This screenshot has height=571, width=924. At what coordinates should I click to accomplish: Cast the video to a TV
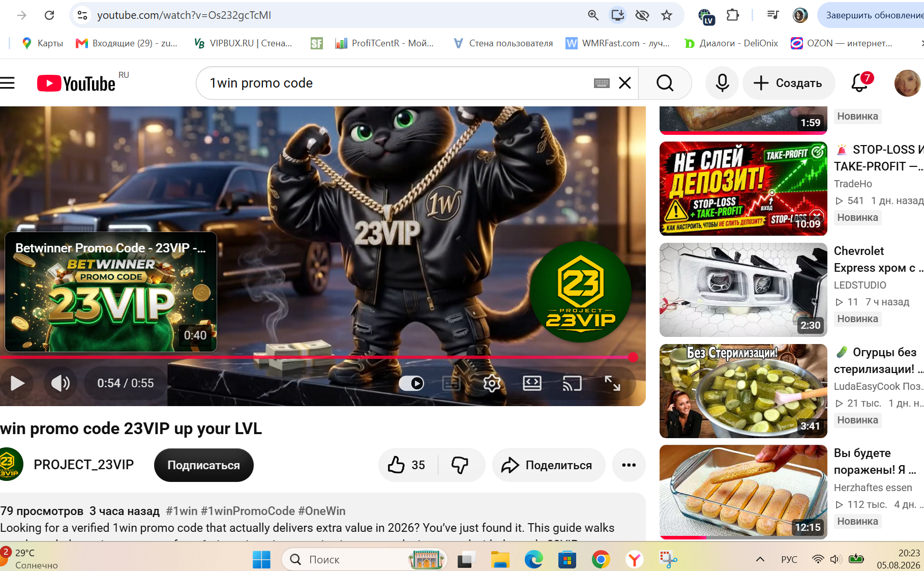[x=572, y=383]
